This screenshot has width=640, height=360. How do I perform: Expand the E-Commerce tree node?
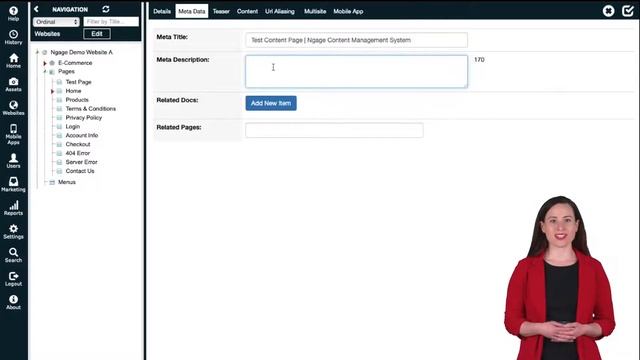coord(45,63)
